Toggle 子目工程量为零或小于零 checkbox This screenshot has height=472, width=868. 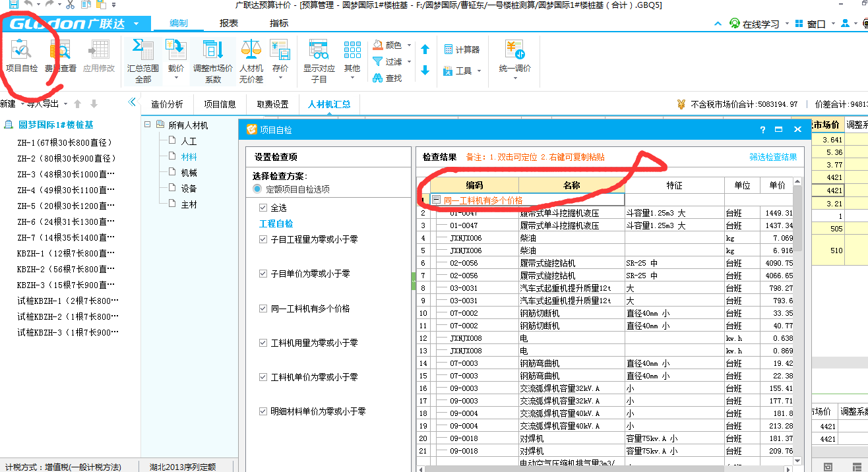click(264, 239)
